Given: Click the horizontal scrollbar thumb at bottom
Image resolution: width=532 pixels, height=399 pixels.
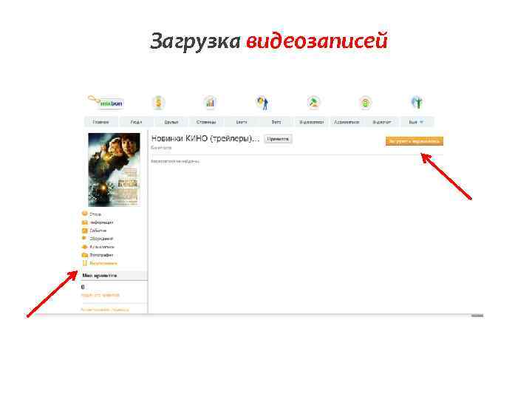Looking at the screenshot, I should tap(477, 316).
